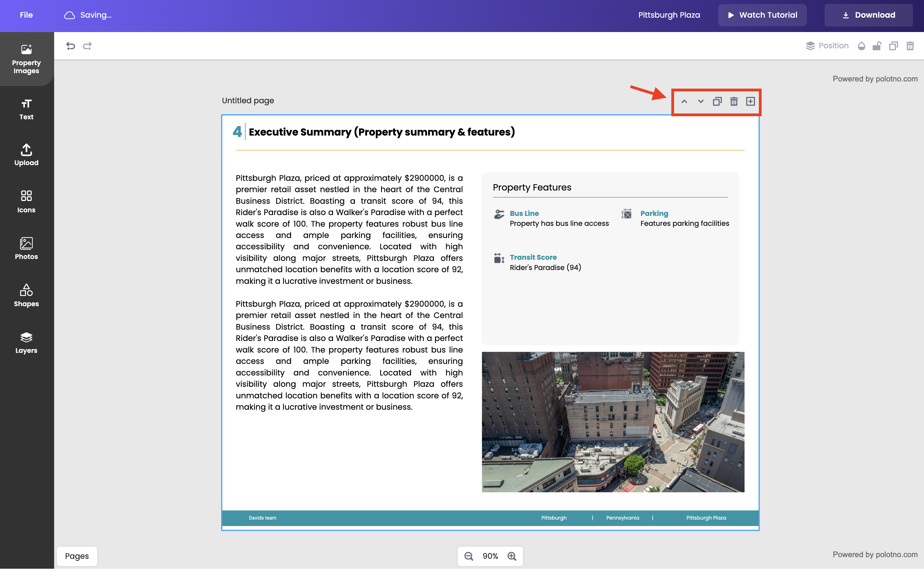924x577 pixels.
Task: Add a new page with plus icon
Action: tap(750, 102)
